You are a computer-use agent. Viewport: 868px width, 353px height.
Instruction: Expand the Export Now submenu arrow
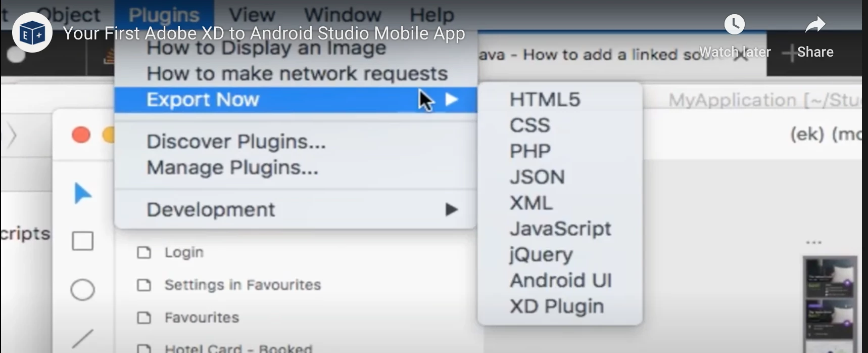[451, 100]
